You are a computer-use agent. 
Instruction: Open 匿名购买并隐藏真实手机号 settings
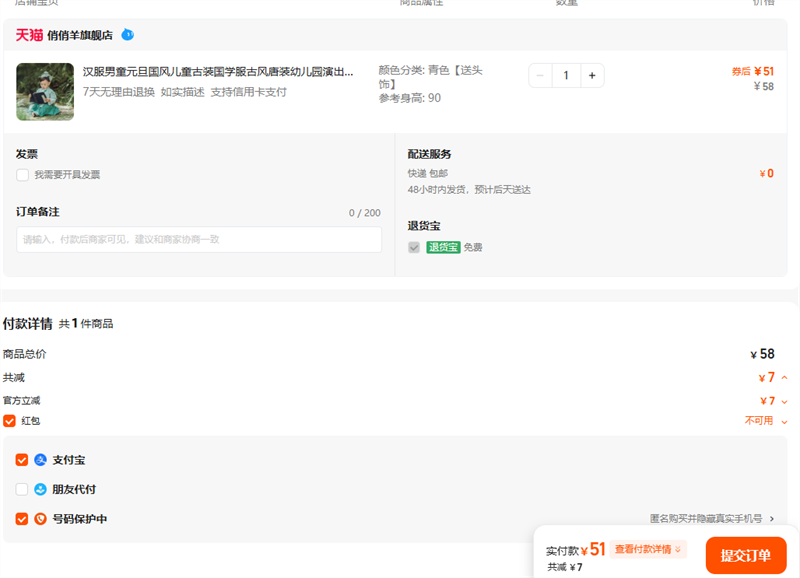point(712,519)
